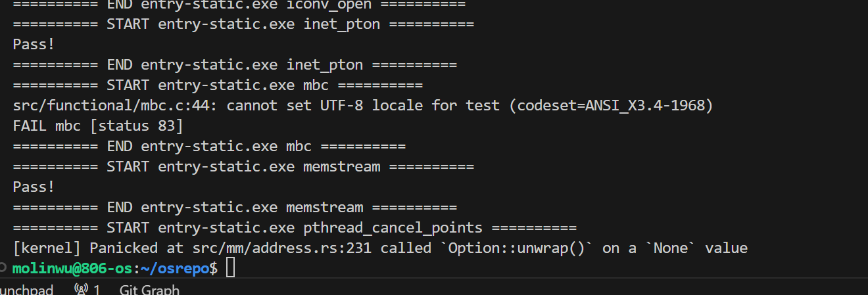Screen dimensions: 868x295
Task: Click the terminal cursor at the prompt
Action: [230, 268]
